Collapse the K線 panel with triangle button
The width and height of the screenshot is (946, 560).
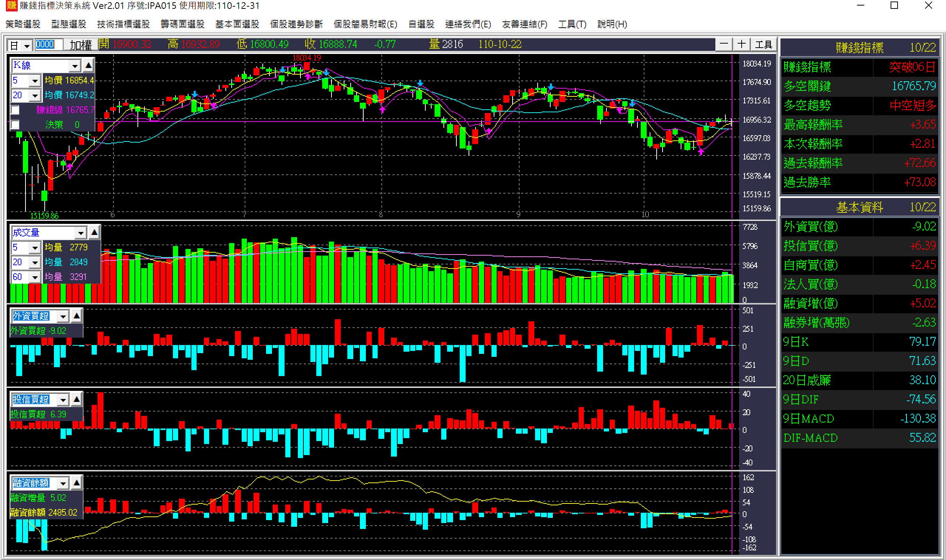pyautogui.click(x=88, y=65)
